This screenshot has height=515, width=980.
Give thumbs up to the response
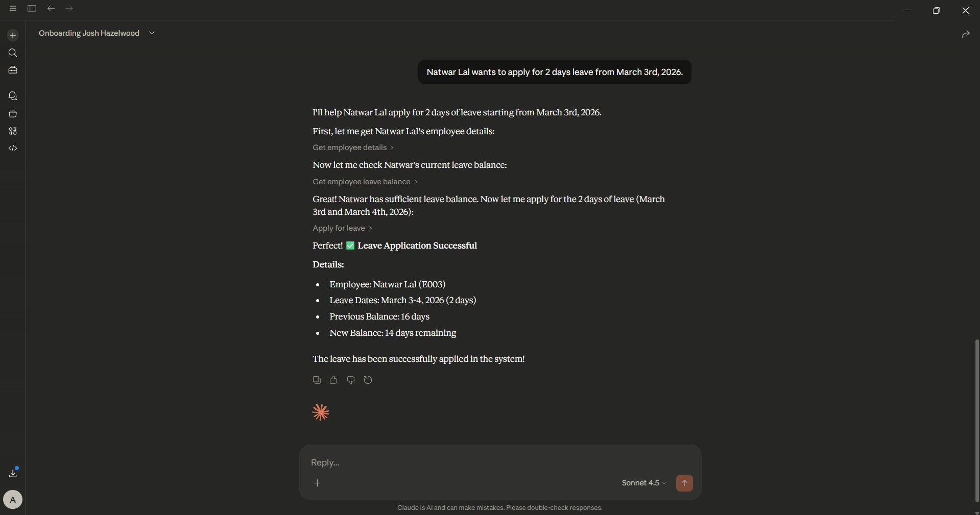[x=333, y=380]
